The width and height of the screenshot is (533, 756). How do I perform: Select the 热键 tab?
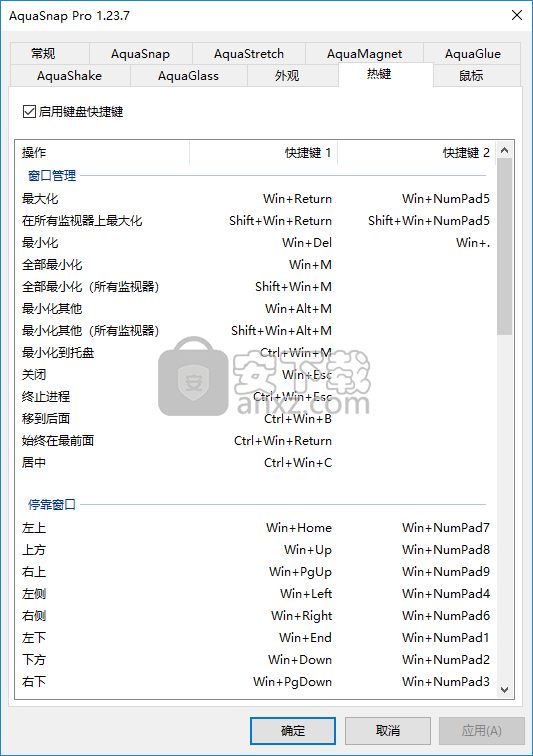coord(385,74)
